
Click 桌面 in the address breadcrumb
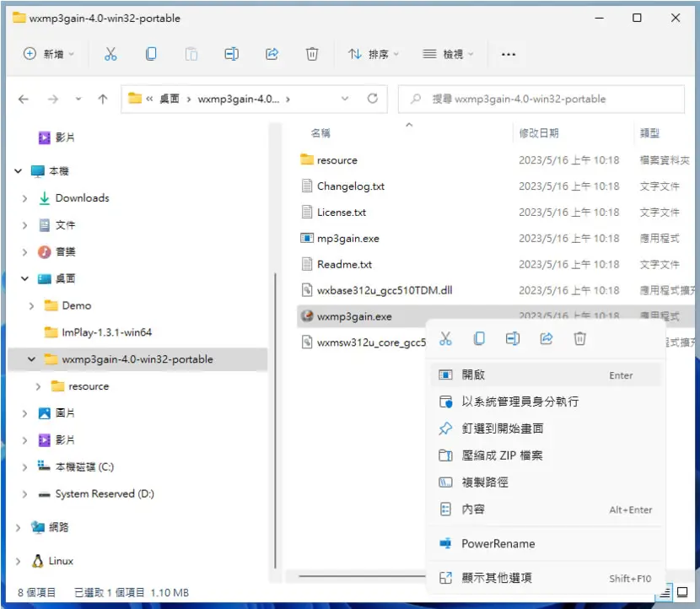click(x=170, y=99)
